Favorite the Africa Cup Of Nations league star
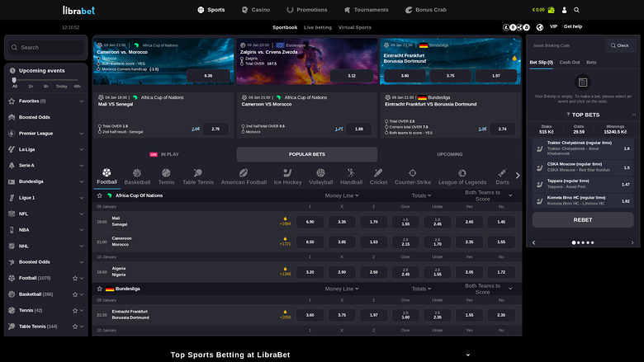Viewport: 644px width, 362px height. coord(99,195)
